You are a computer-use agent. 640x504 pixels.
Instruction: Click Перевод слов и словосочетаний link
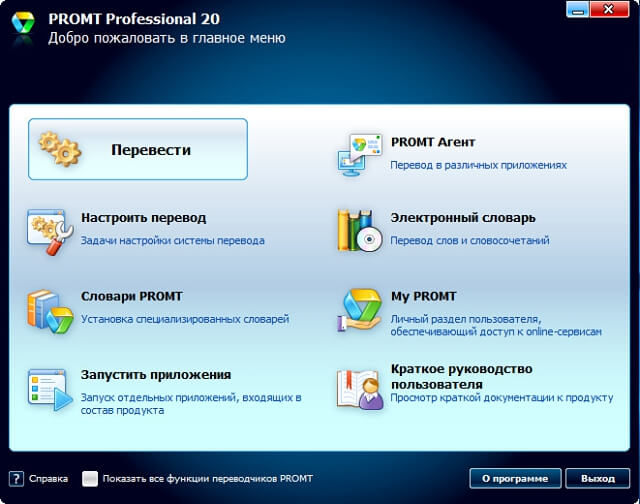pyautogui.click(x=470, y=241)
